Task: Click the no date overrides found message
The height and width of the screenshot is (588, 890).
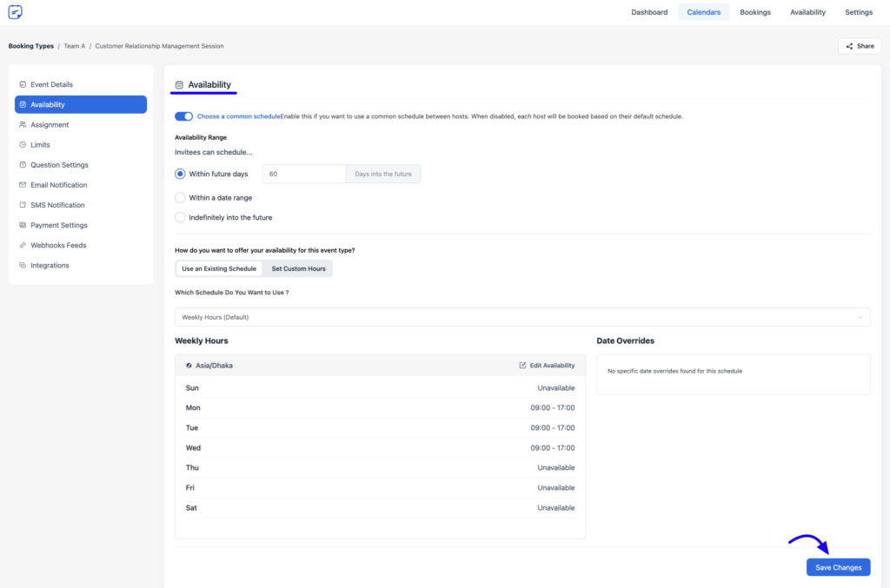Action: 674,371
